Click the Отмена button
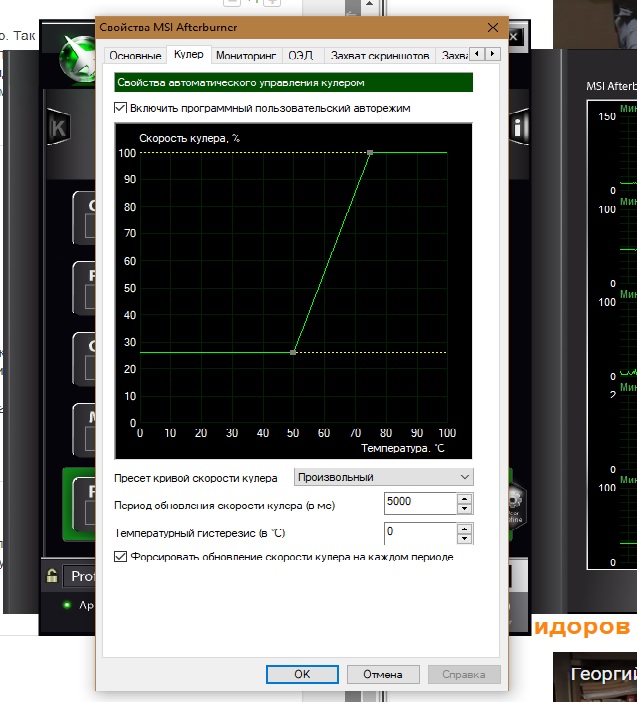 383,674
